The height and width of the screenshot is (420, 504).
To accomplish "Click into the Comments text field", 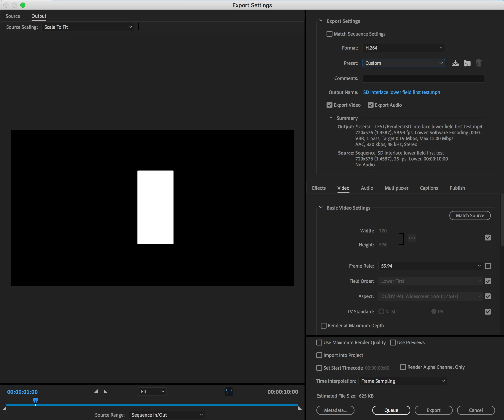I will click(x=423, y=79).
